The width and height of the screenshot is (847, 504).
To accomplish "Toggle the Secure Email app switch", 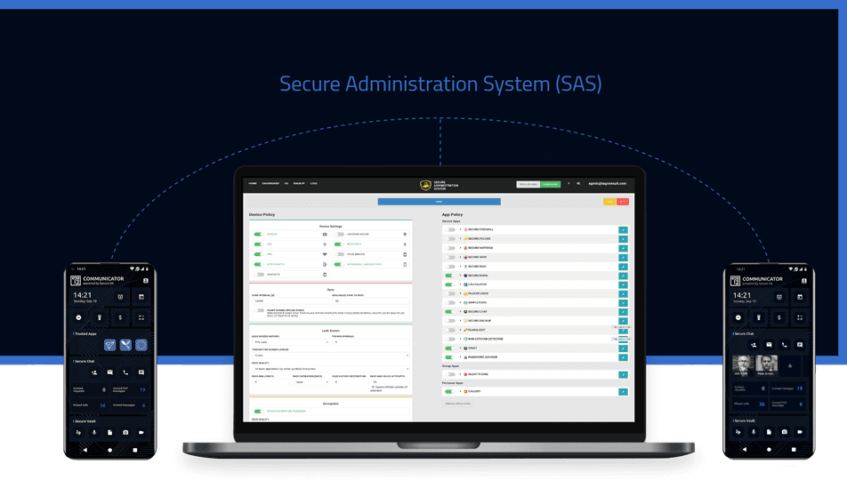I will [451, 276].
